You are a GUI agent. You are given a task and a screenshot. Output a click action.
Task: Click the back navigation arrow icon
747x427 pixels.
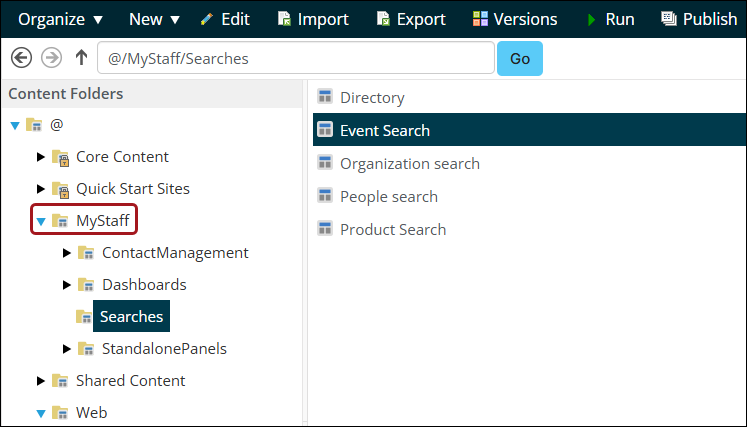(20, 59)
